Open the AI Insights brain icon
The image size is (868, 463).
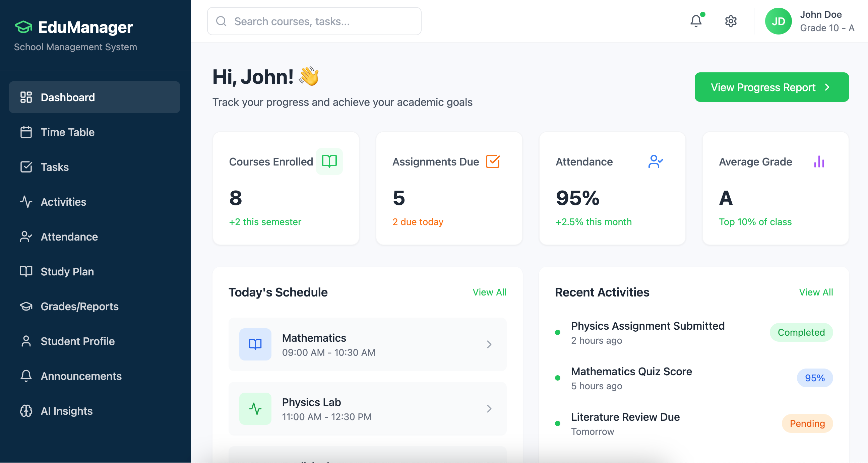coord(26,411)
